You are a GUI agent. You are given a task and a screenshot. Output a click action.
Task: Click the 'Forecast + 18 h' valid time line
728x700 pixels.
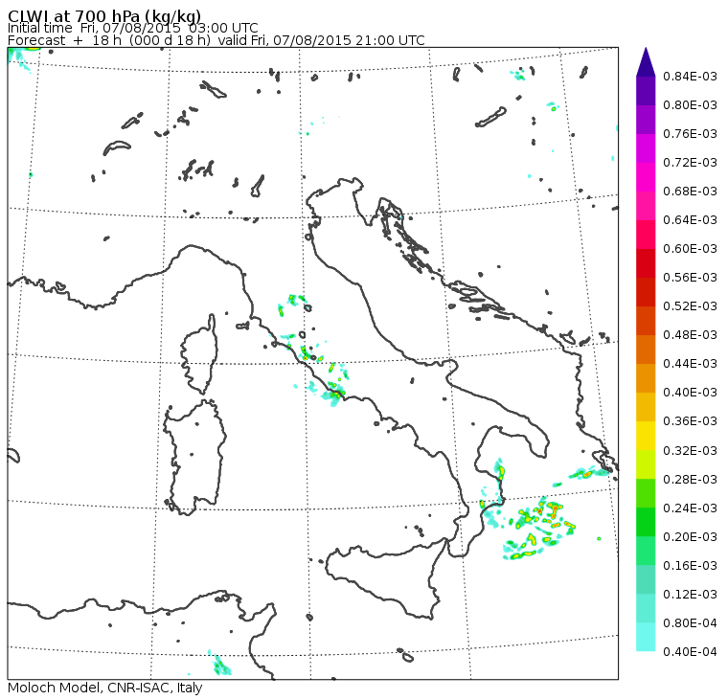point(216,40)
